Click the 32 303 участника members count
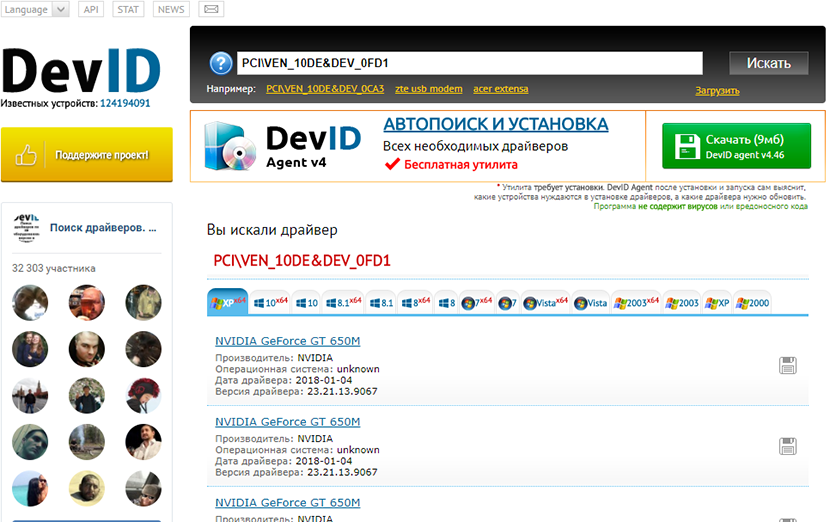Image resolution: width=830 pixels, height=522 pixels. pyautogui.click(x=54, y=268)
